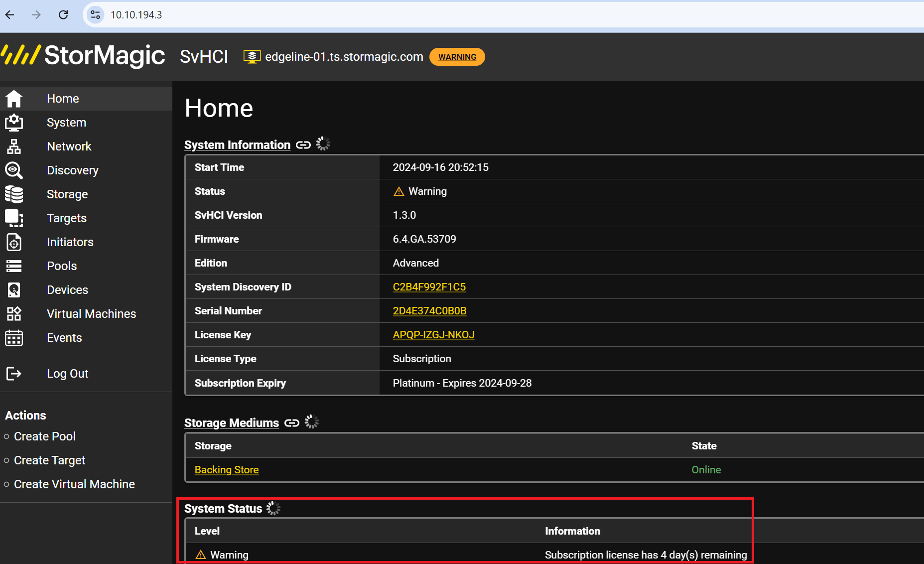Click link icon next to System Information
Viewport: 924px width, 564px height.
tap(303, 145)
